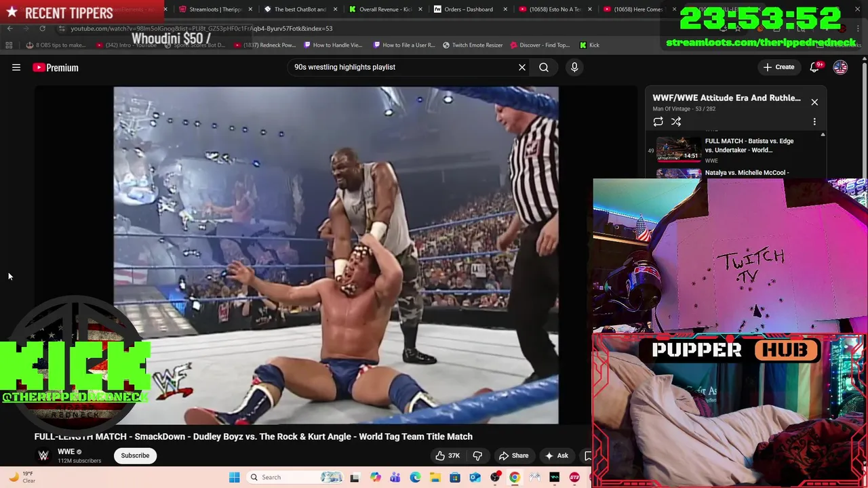Open Twitch Emote Resizer bookmark
The image size is (868, 488).
473,45
